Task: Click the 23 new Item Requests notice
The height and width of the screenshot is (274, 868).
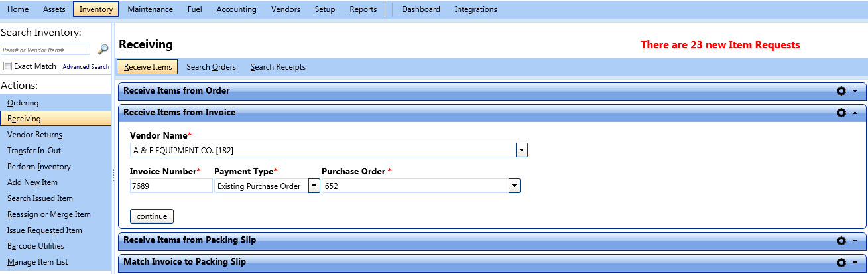Action: coord(720,45)
